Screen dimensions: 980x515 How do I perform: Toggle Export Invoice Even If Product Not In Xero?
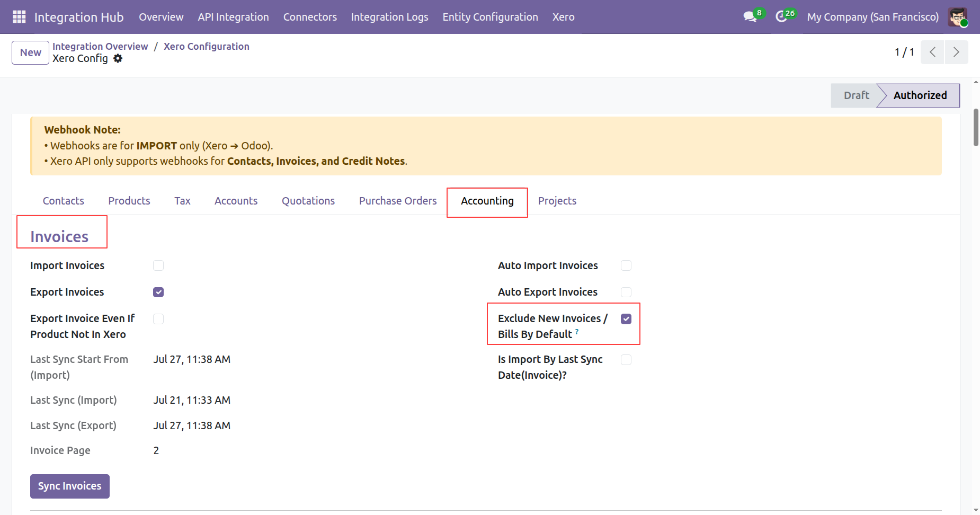(158, 318)
